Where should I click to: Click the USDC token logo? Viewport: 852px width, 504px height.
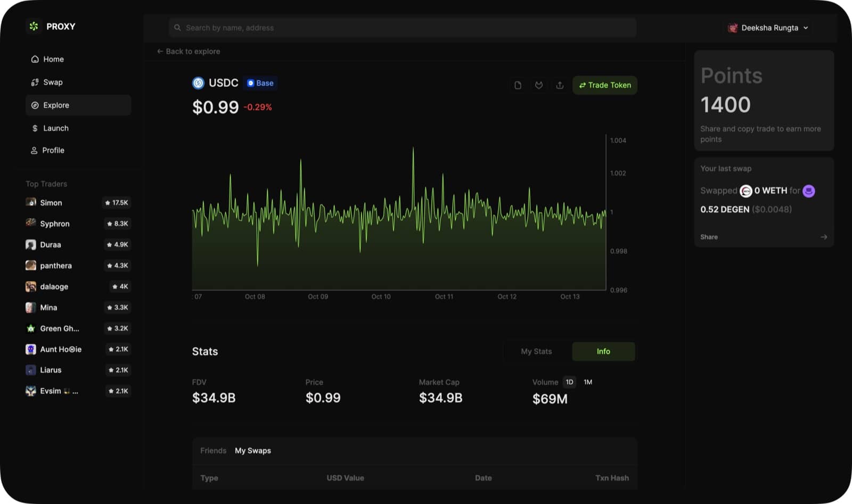pyautogui.click(x=198, y=83)
